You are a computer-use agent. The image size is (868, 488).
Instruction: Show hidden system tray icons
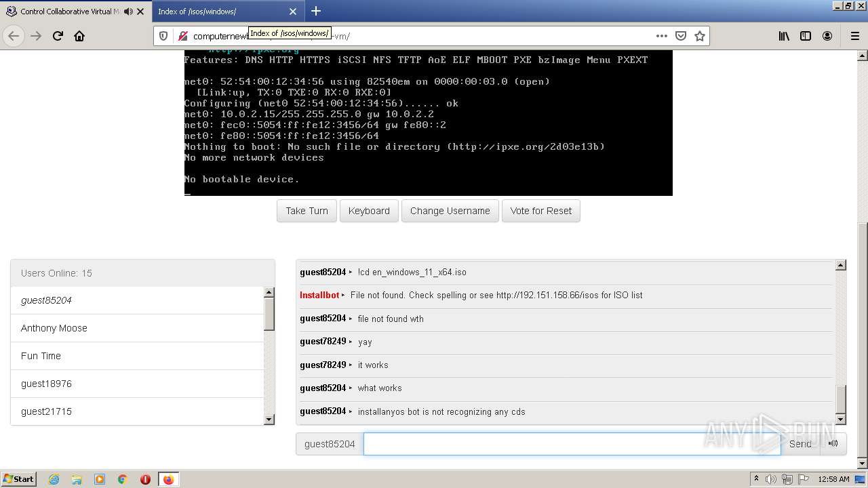[757, 479]
